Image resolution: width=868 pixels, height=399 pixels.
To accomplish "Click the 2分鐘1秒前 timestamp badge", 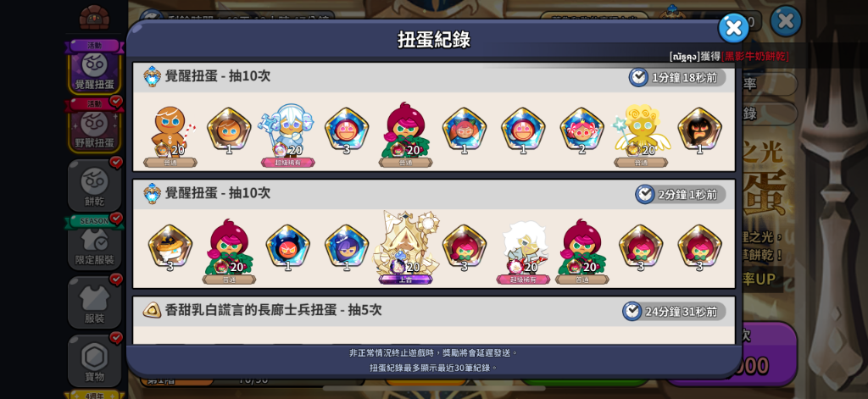I will coord(681,194).
